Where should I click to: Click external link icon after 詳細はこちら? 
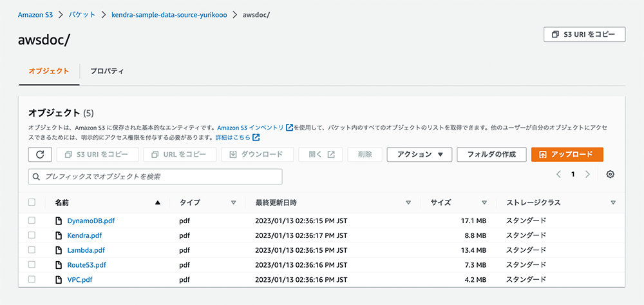click(x=256, y=137)
